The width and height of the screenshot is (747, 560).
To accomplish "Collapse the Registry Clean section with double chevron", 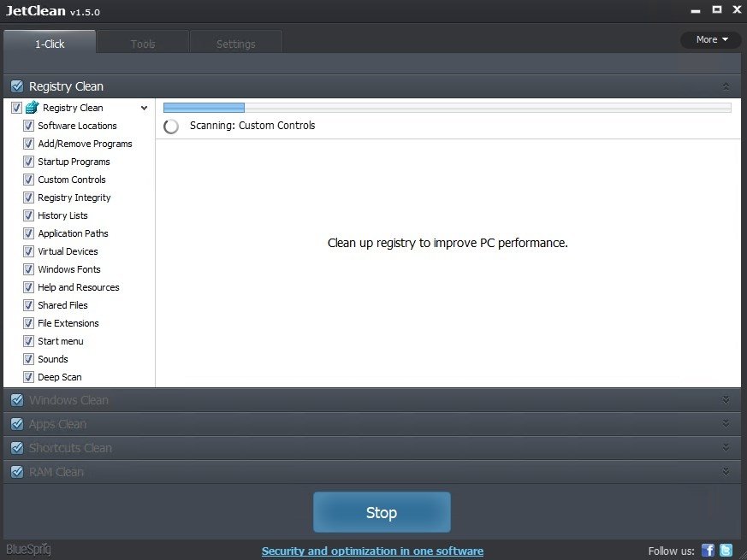I will pyautogui.click(x=726, y=86).
